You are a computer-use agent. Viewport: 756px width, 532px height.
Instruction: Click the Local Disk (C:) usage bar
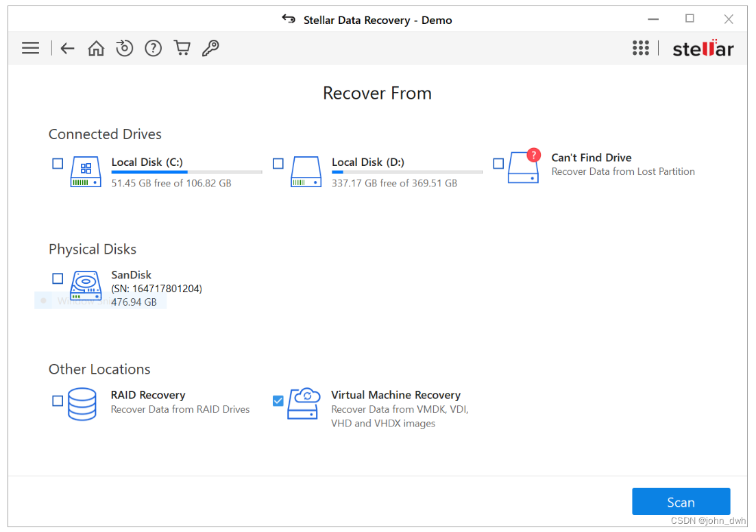[186, 172]
